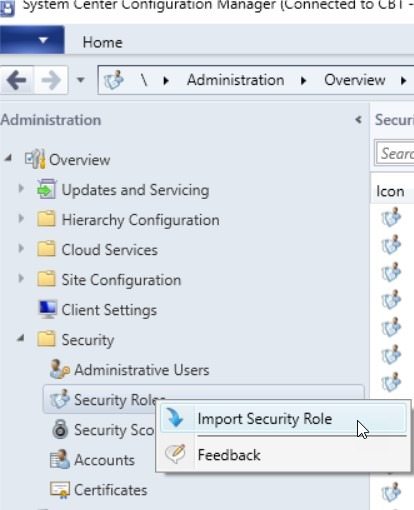Click the Updates and Servicing node icon
Image resolution: width=414 pixels, height=510 pixels.
(x=46, y=189)
